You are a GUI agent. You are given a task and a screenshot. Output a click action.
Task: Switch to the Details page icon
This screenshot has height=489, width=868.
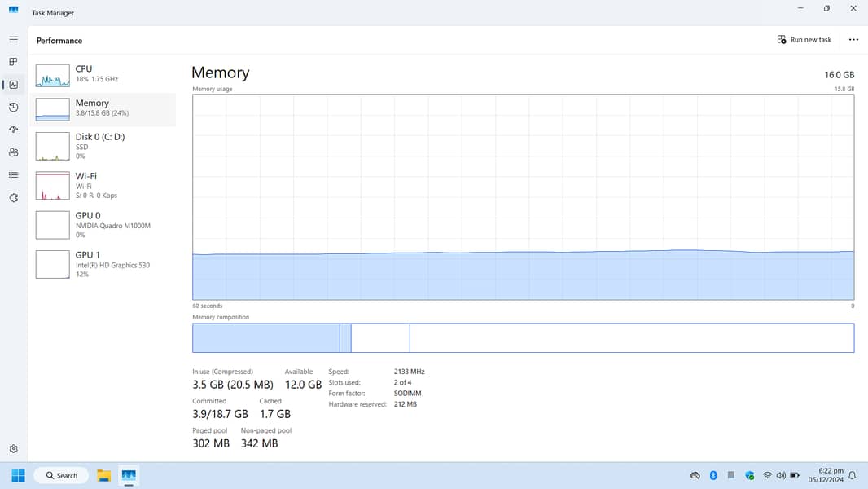pyautogui.click(x=13, y=175)
